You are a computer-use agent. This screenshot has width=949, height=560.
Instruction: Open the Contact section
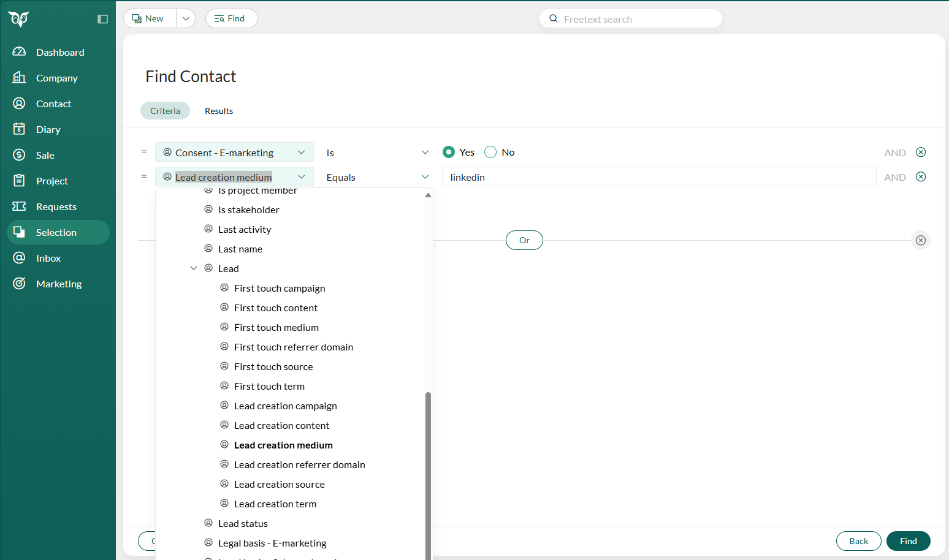[53, 104]
